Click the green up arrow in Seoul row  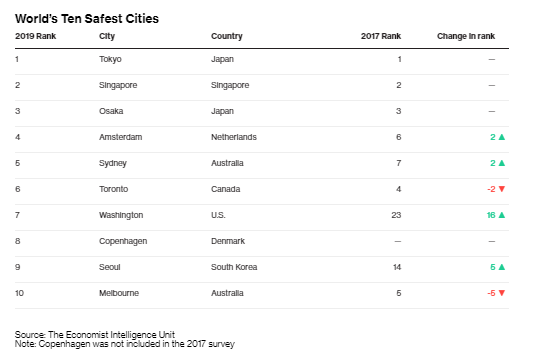502,267
